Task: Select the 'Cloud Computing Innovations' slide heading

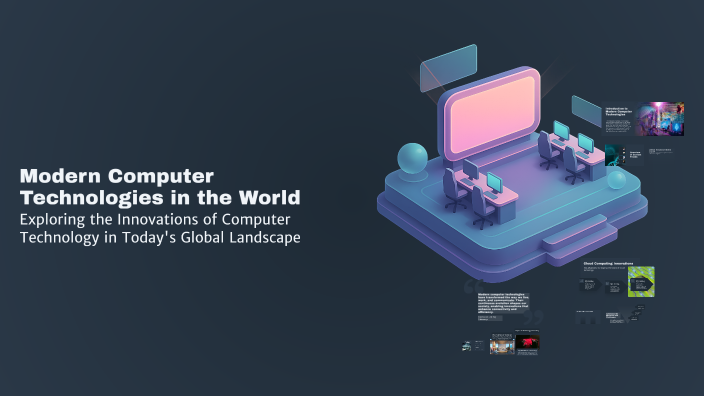Action: 608,264
